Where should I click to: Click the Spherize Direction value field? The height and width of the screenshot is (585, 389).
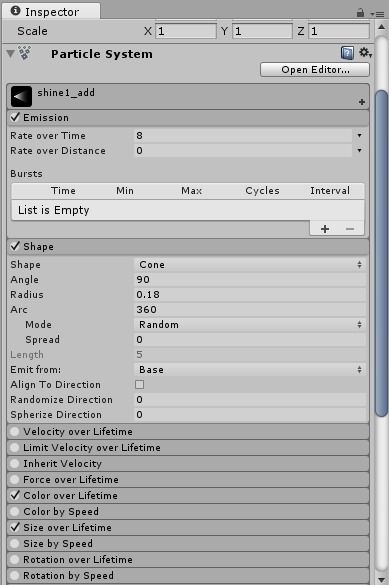point(250,414)
